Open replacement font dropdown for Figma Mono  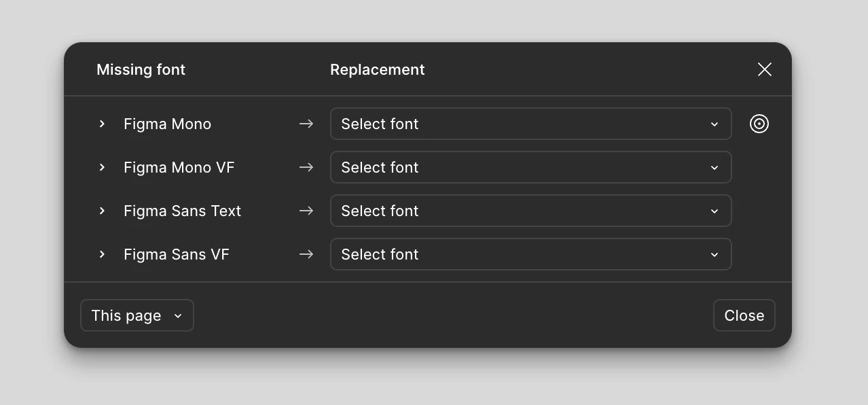tap(530, 124)
